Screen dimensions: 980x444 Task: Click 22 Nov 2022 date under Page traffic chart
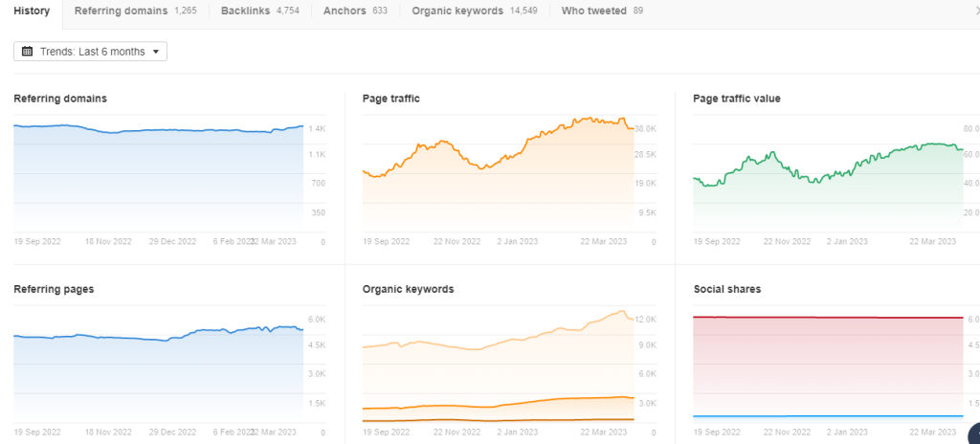[x=457, y=241]
